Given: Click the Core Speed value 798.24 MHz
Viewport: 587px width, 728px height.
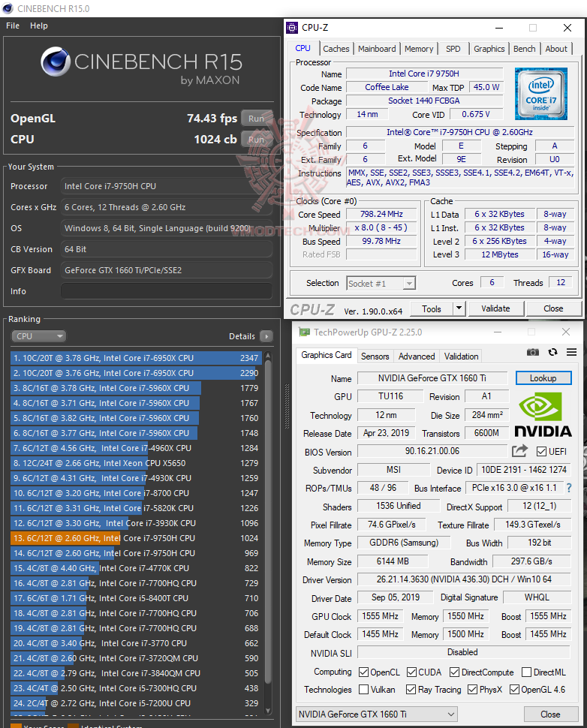Looking at the screenshot, I should [381, 214].
